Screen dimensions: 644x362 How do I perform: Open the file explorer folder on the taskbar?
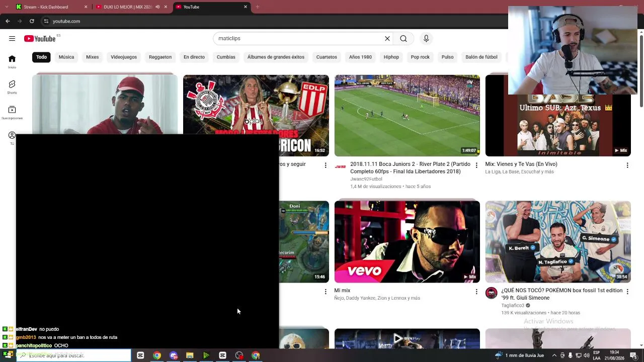[x=190, y=355]
